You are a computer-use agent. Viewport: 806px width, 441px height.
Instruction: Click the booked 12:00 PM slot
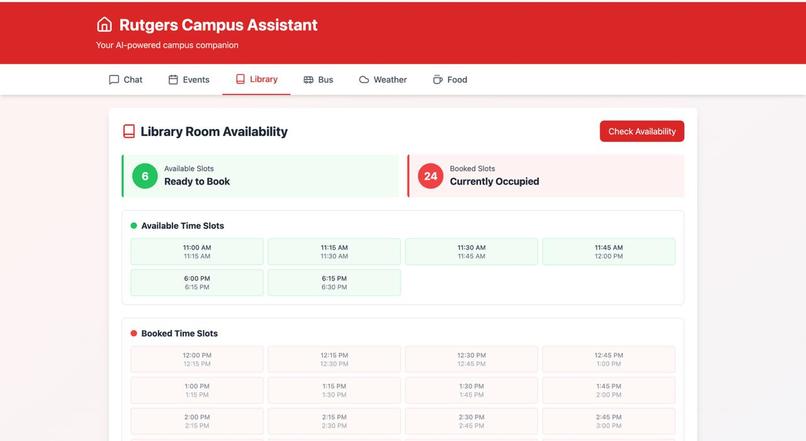[197, 359]
